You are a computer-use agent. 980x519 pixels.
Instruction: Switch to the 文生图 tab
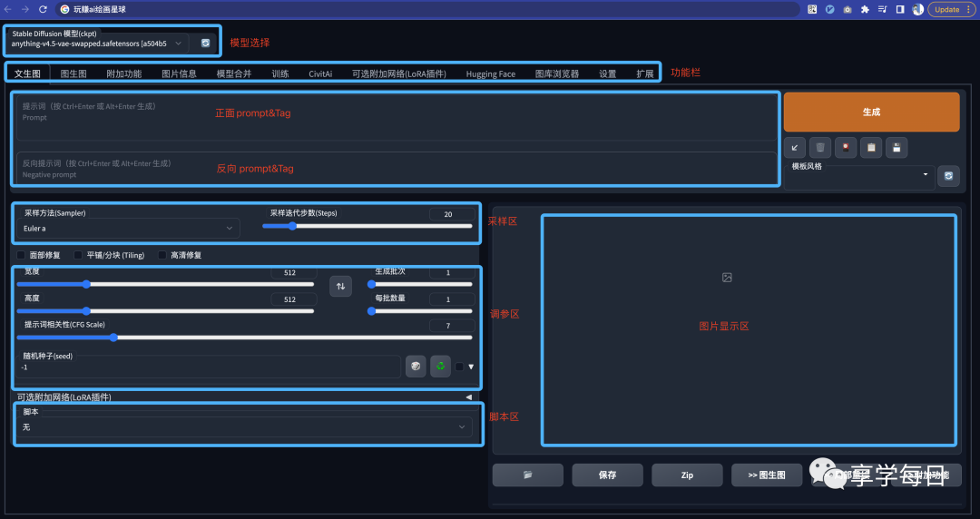point(27,73)
